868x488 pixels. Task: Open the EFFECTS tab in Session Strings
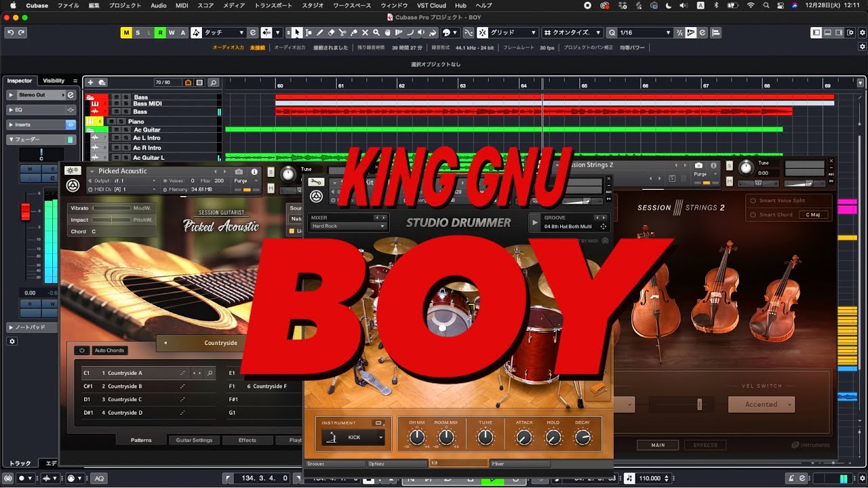pyautogui.click(x=705, y=445)
